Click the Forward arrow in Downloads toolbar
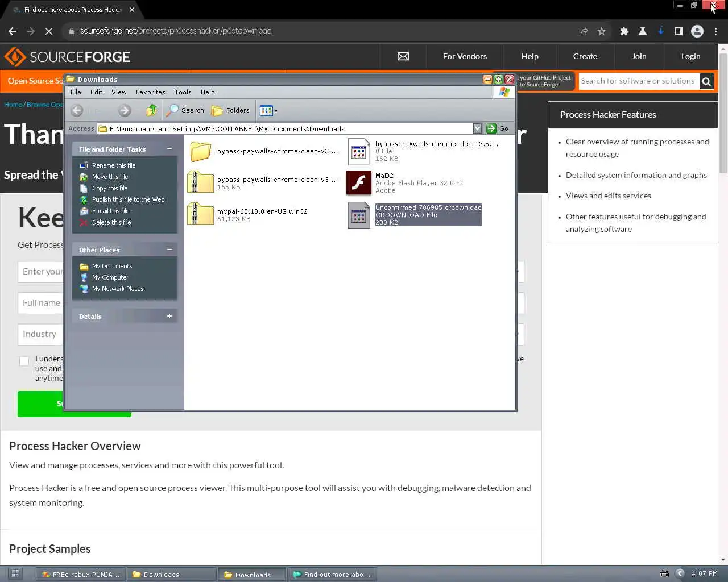The width and height of the screenshot is (728, 582). coord(125,111)
